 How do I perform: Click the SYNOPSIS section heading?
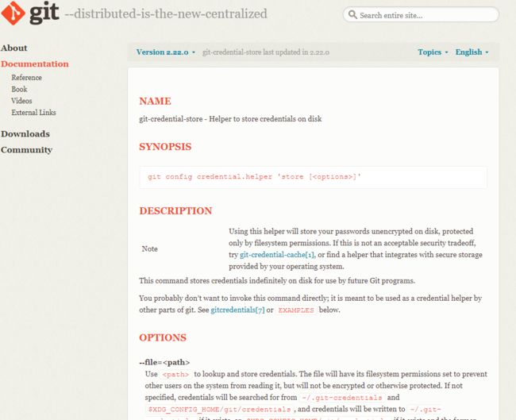pyautogui.click(x=165, y=147)
